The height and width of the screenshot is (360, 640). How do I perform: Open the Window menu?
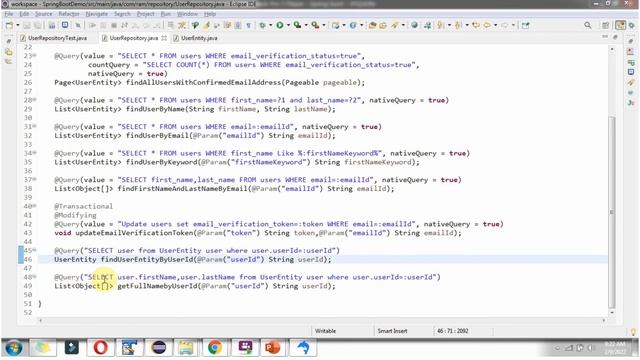click(x=187, y=14)
